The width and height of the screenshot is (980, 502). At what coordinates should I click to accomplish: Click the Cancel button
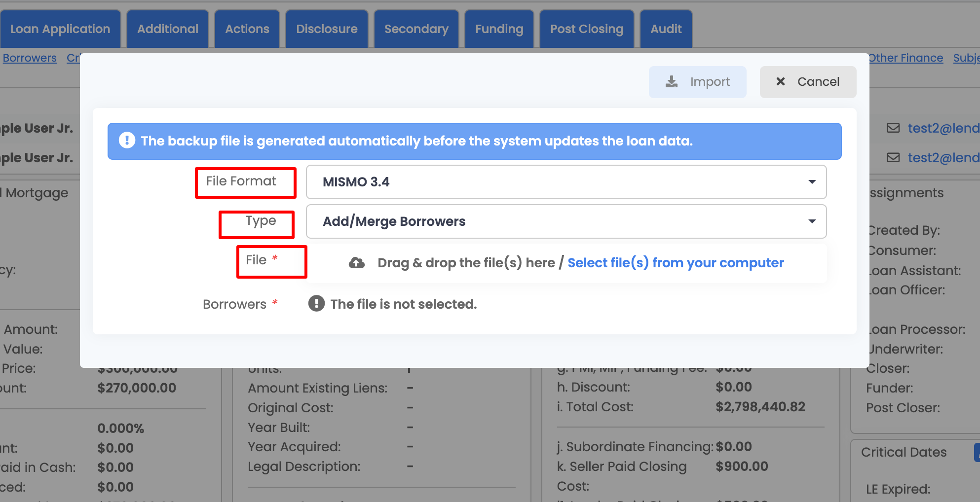click(808, 81)
